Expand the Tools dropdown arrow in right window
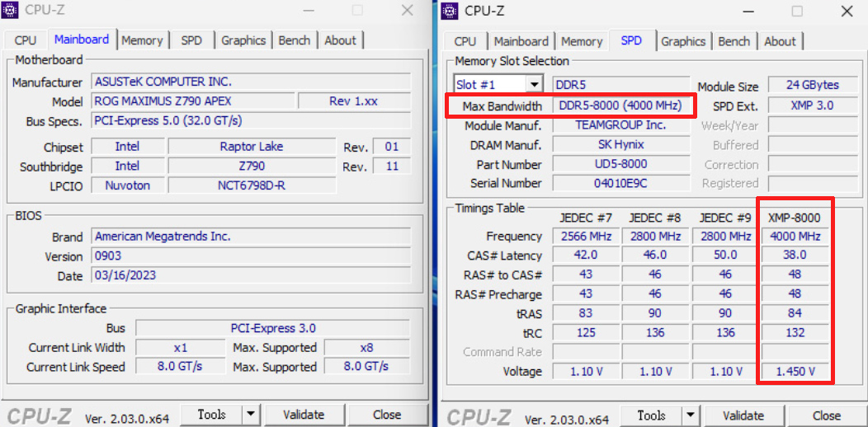This screenshot has width=868, height=427. click(x=691, y=415)
